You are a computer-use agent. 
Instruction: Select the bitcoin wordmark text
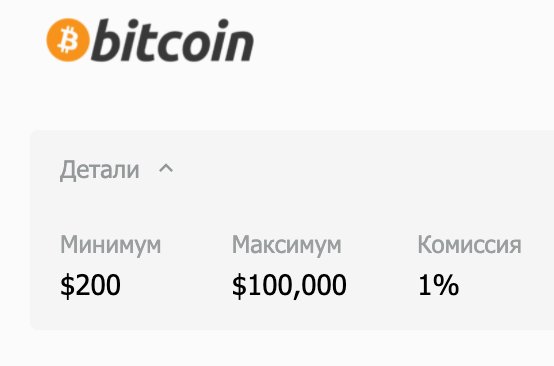(172, 41)
